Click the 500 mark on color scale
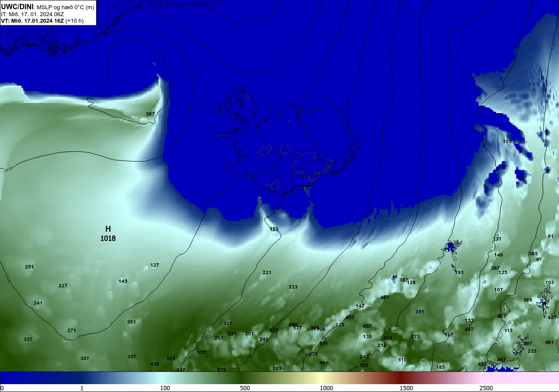This screenshot has height=392, width=559. click(245, 388)
